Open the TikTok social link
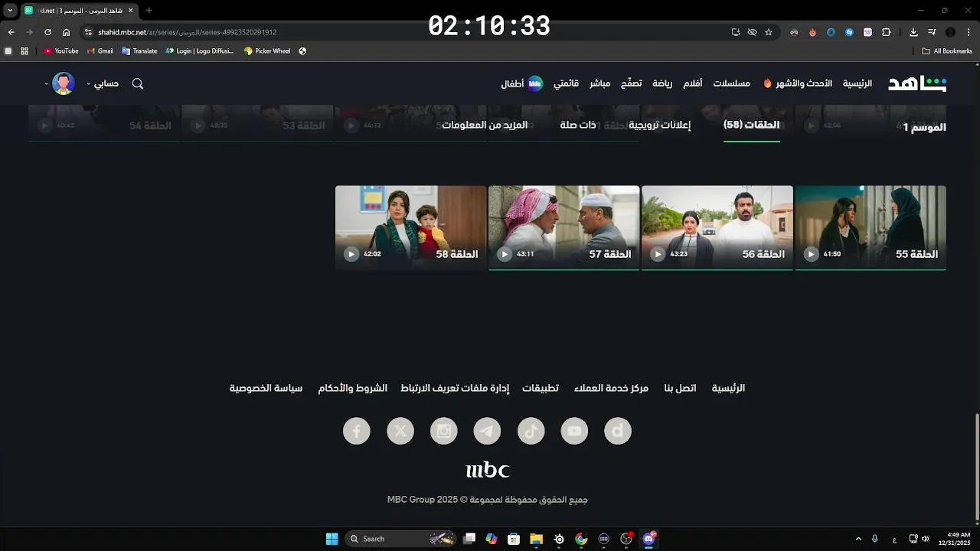Viewport: 980px width, 551px height. pos(531,431)
